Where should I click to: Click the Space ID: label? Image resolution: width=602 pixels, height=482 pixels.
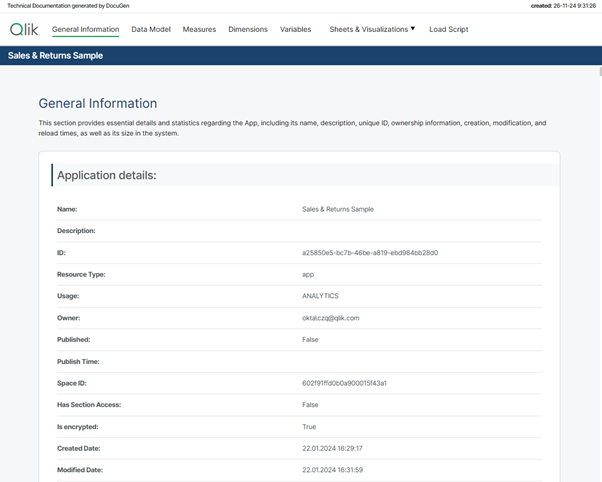point(71,383)
